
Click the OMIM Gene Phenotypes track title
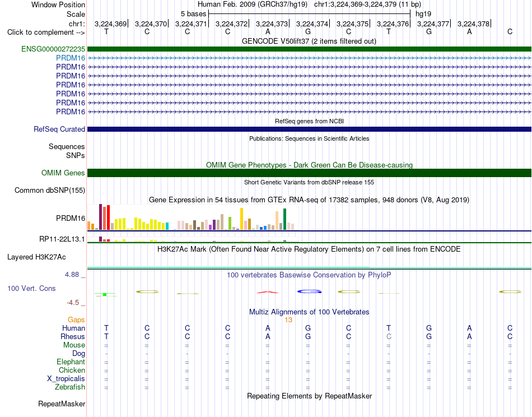[310, 165]
